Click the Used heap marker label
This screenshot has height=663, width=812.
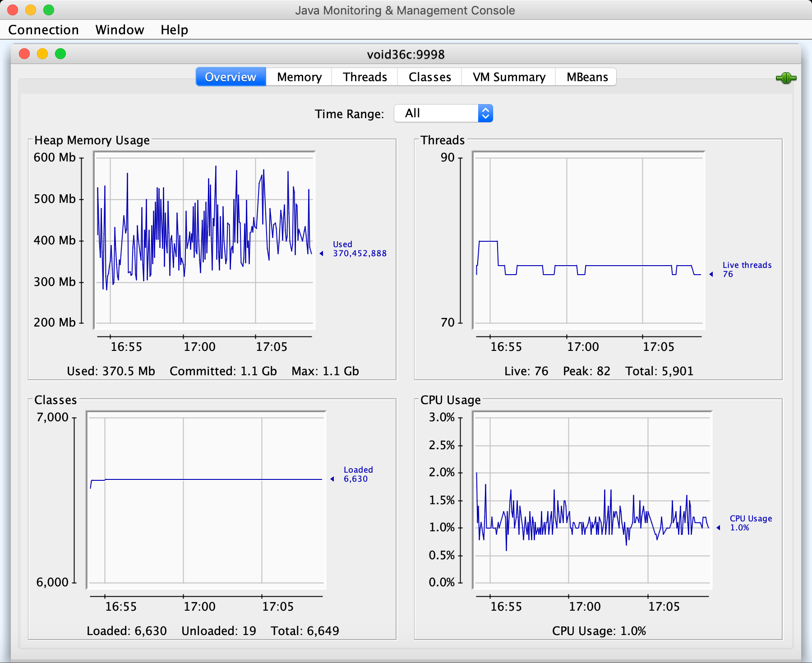tap(359, 249)
